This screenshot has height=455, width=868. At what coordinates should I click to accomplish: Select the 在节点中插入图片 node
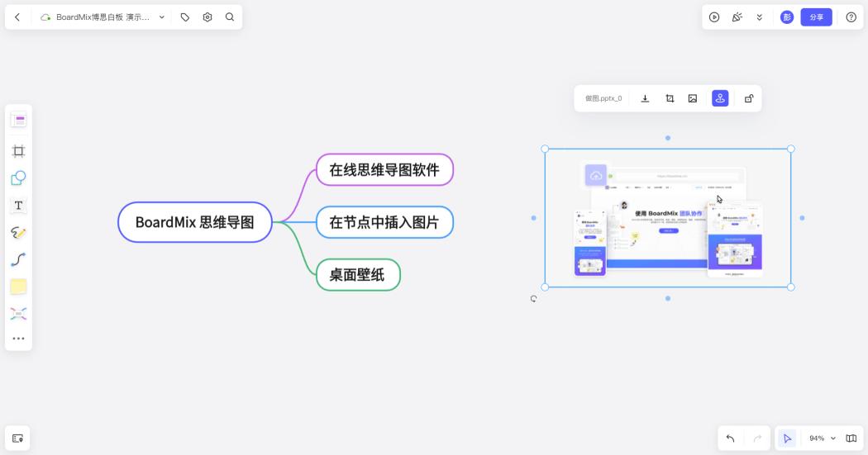384,222
